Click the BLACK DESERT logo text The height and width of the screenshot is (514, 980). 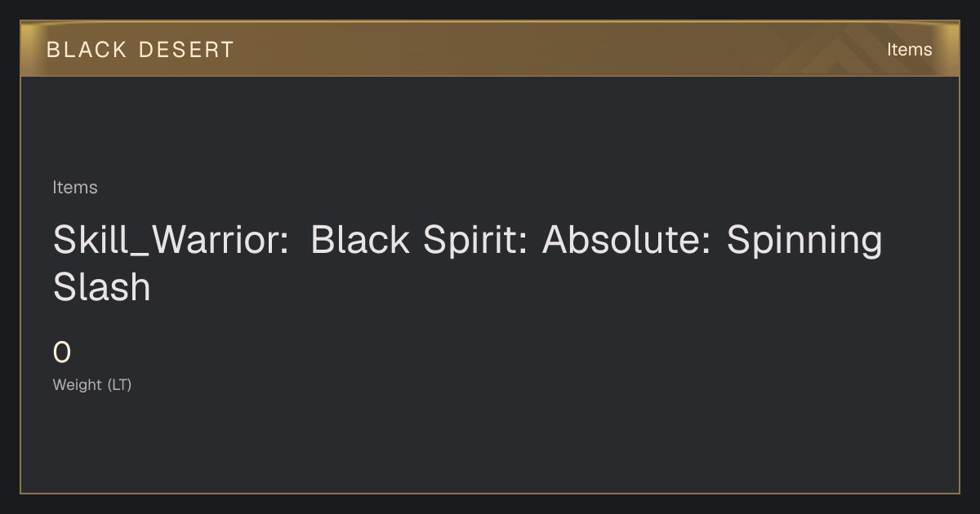pyautogui.click(x=140, y=50)
